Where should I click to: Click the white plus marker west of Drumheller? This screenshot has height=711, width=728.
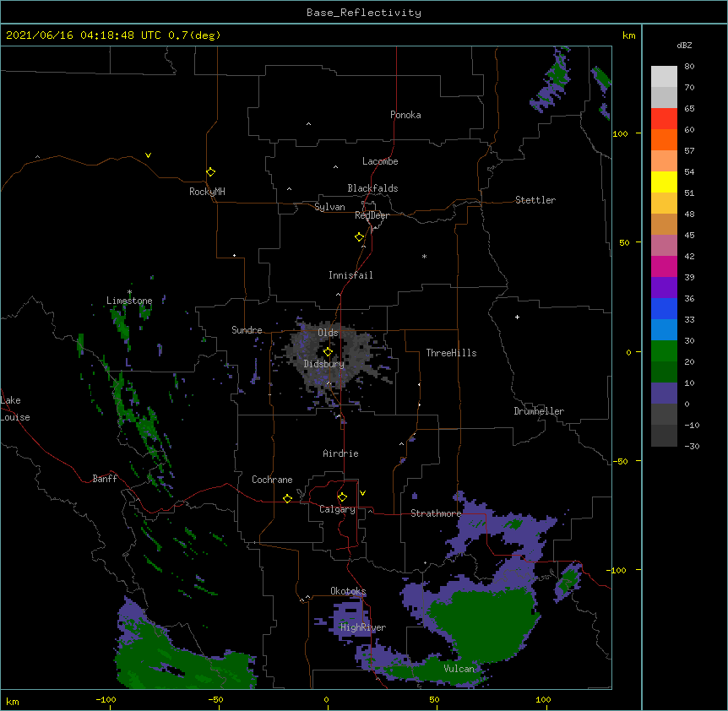pos(517,317)
